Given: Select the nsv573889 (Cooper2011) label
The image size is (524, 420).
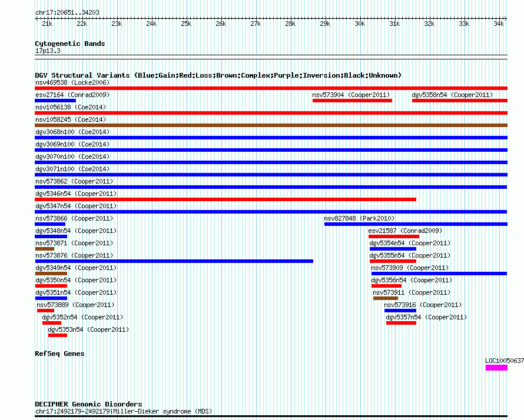Looking at the screenshot, I should tap(75, 305).
